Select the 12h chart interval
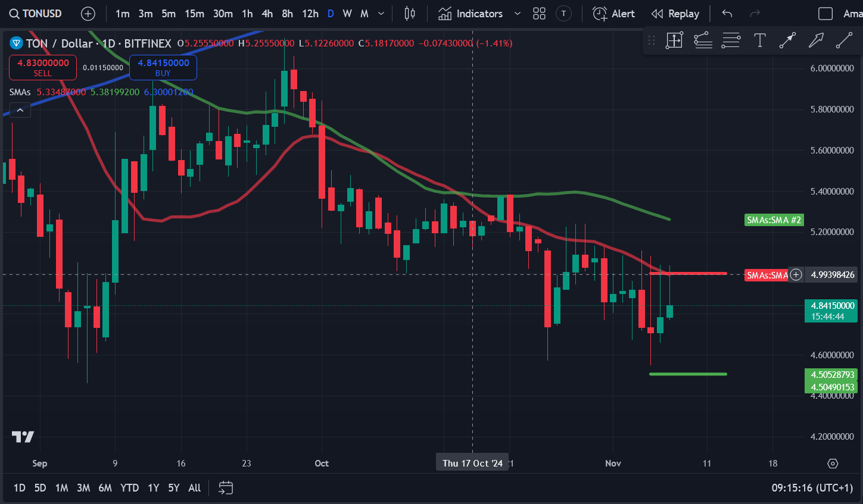 (310, 14)
